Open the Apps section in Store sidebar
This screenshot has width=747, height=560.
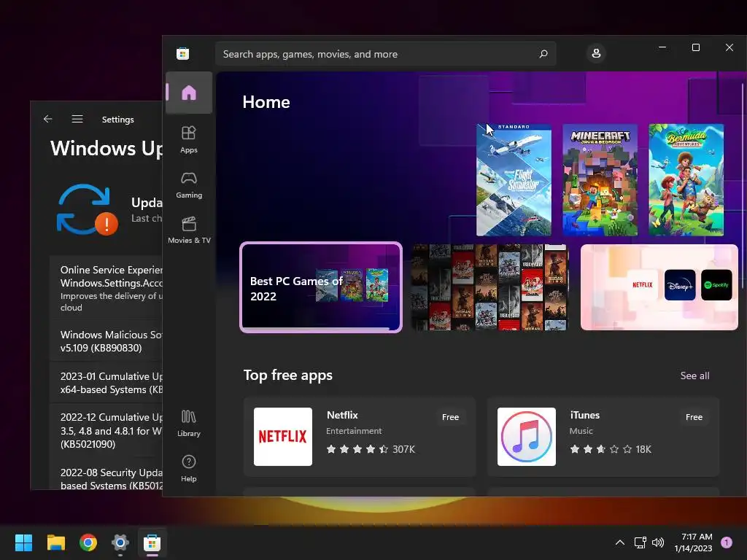189,139
